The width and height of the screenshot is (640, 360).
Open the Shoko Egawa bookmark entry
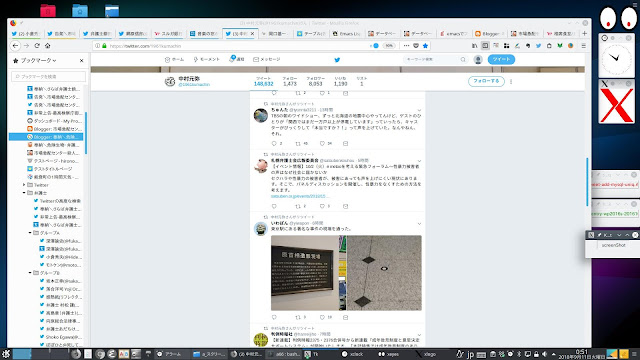click(60, 337)
